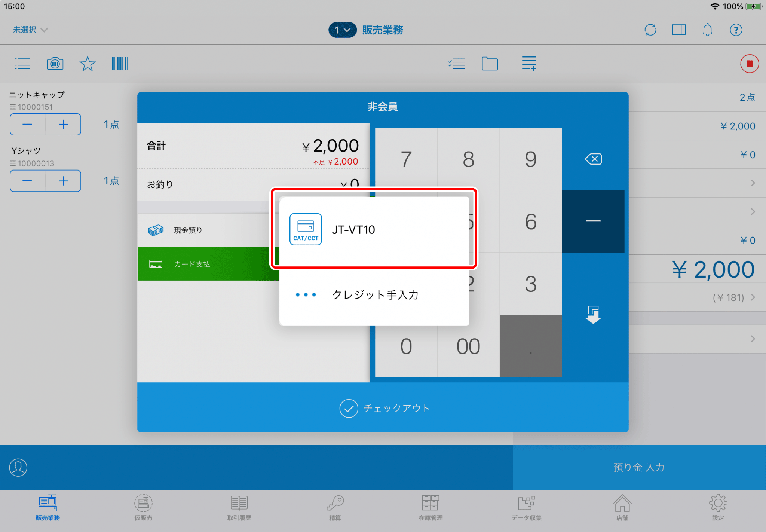Choose クレジット手入力 option
Image resolution: width=766 pixels, height=532 pixels.
coord(374,295)
